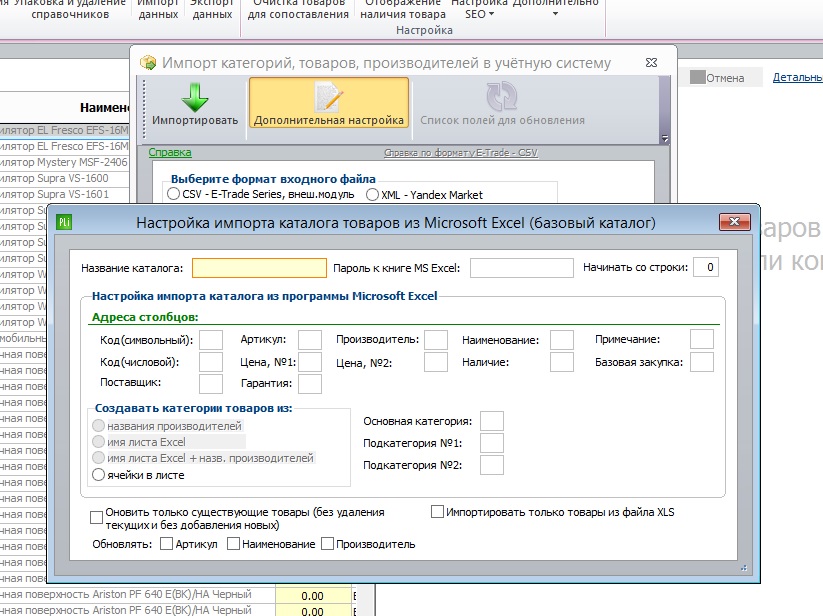
Task: Click the Подкатегория №1 address box
Action: point(492,443)
